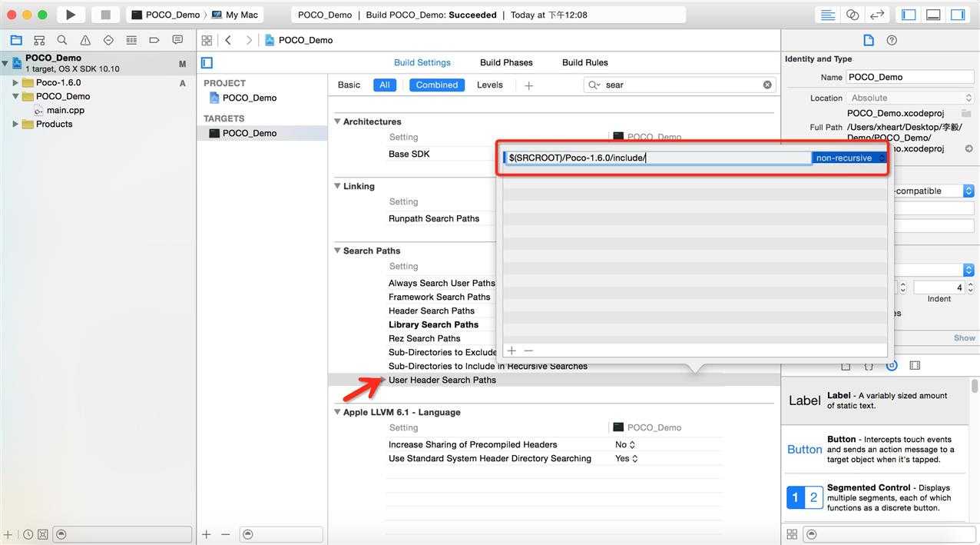Select My Mac run destination
Screen dimensions: 980x545
[x=235, y=15]
